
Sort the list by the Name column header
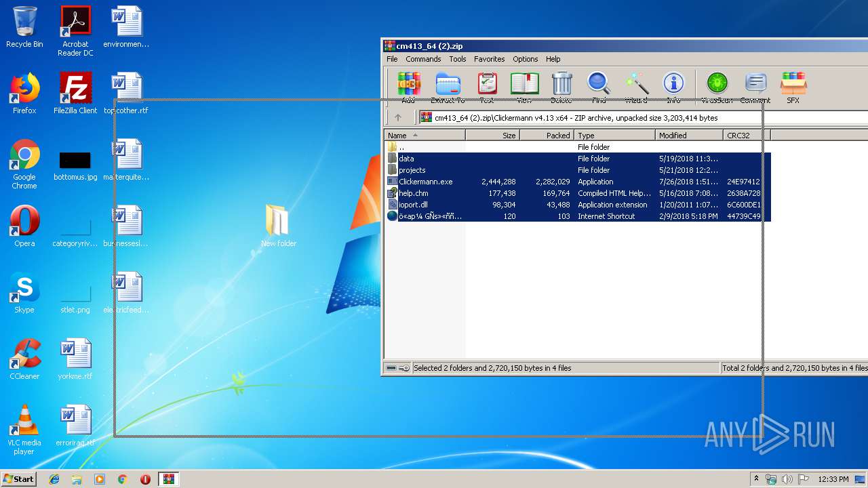pos(425,136)
